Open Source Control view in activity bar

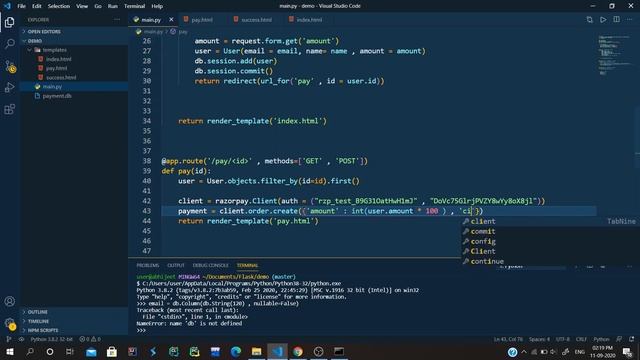tap(10, 66)
